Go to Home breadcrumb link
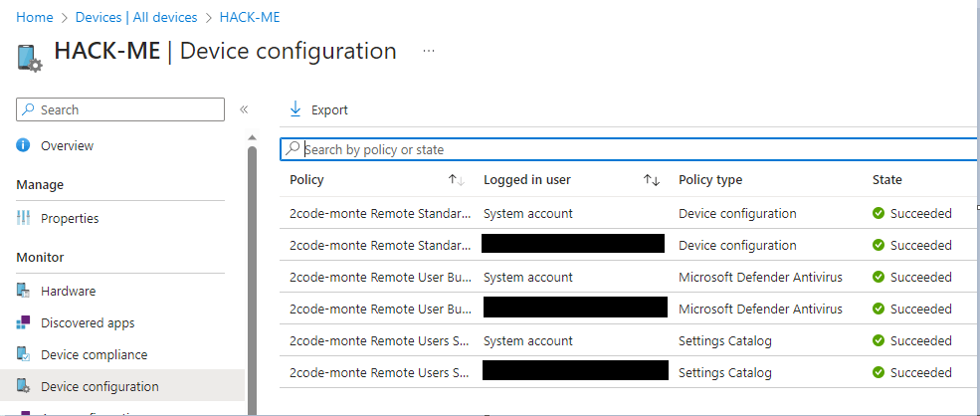 coord(34,17)
